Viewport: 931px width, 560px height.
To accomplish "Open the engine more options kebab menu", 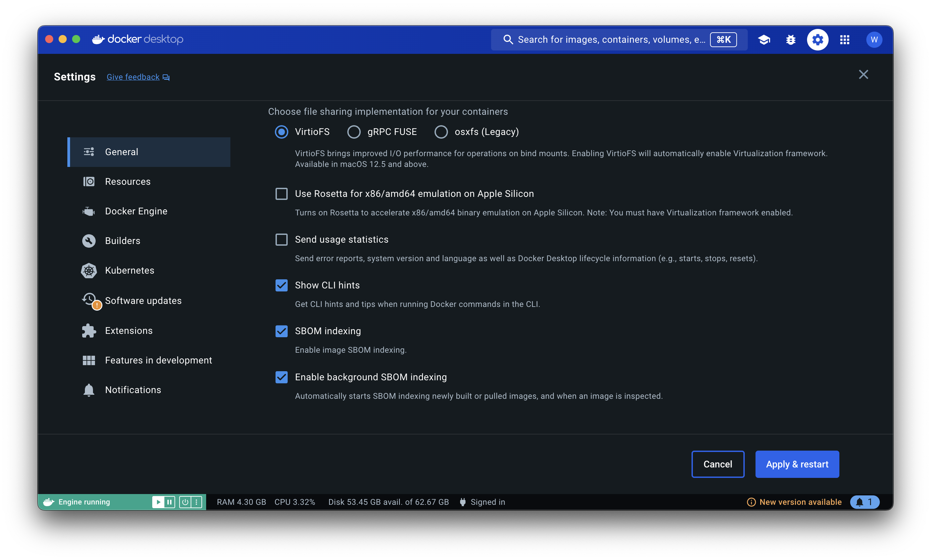I will click(x=196, y=502).
